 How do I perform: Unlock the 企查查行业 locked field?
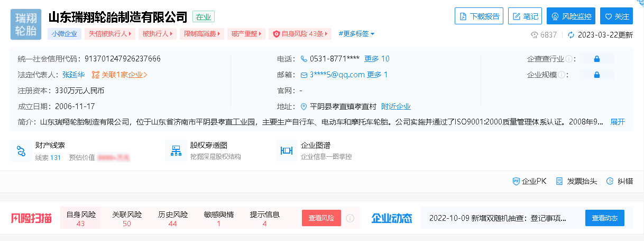click(x=597, y=59)
